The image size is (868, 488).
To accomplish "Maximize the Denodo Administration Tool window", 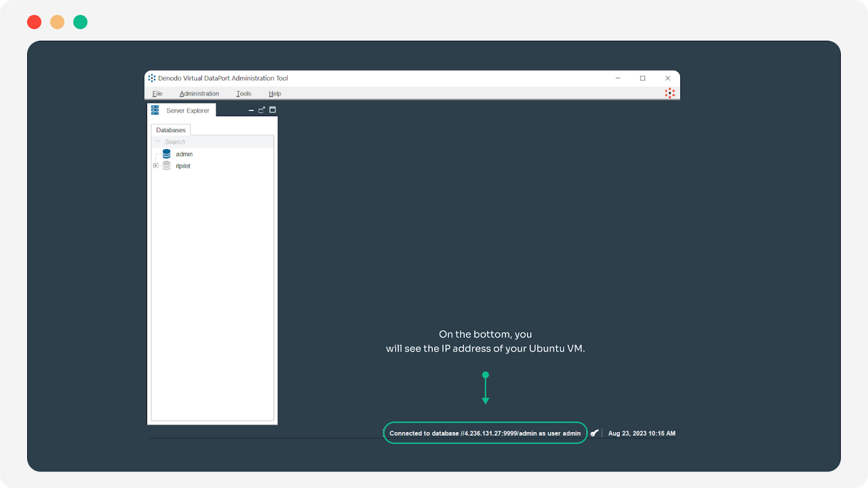I will [643, 78].
